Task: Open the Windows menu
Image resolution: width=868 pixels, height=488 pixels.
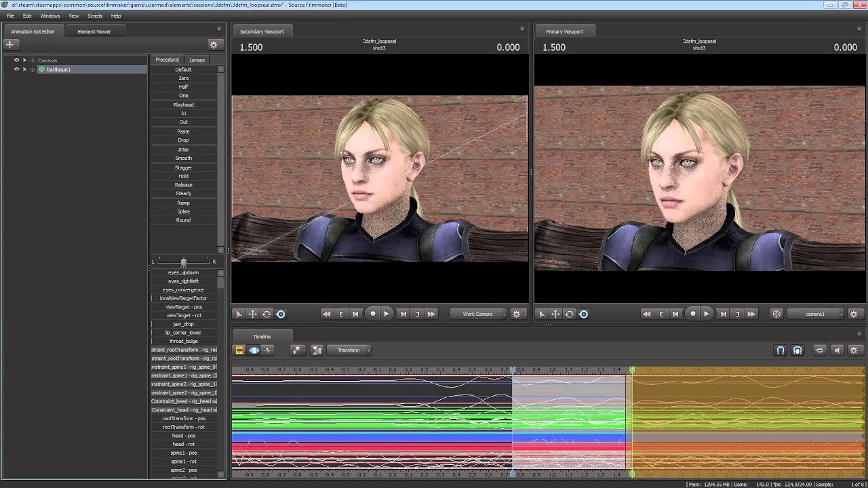Action: click(x=50, y=16)
